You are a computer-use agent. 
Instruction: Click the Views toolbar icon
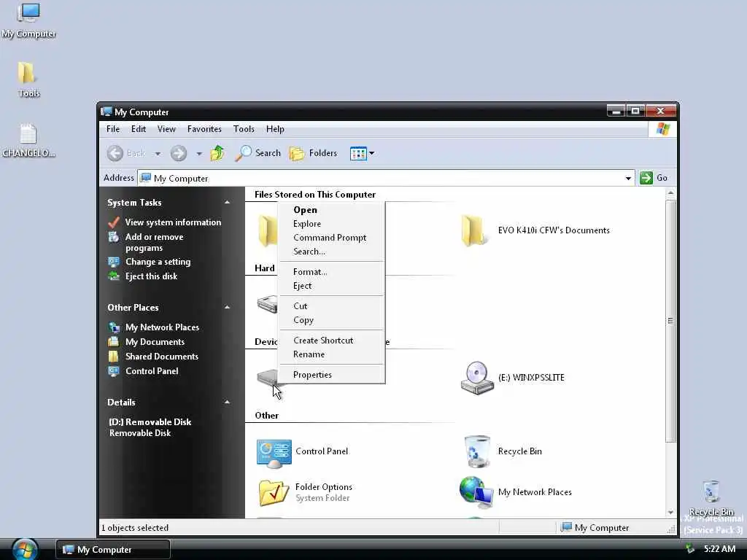point(357,153)
